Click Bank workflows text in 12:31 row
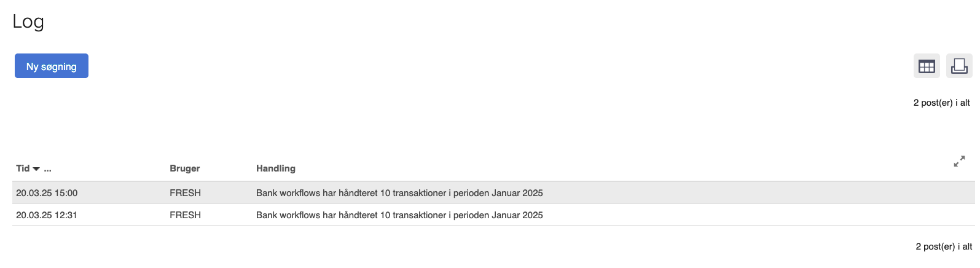Image resolution: width=980 pixels, height=268 pixels. (288, 215)
